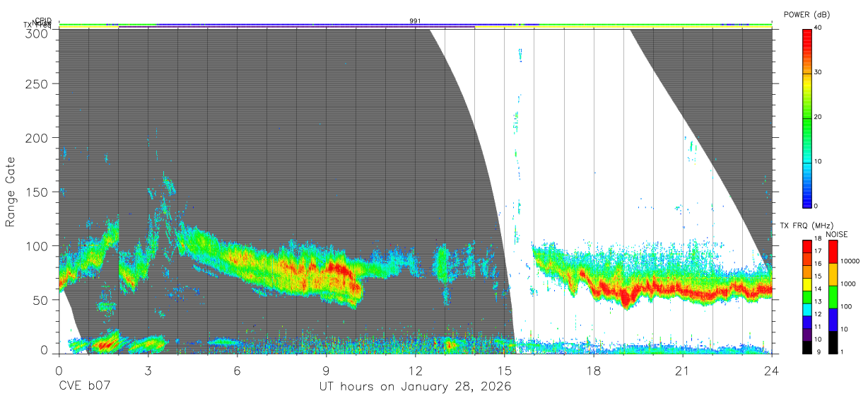Click the CPID row label at top left
This screenshot has height=401, width=868.
click(x=43, y=21)
